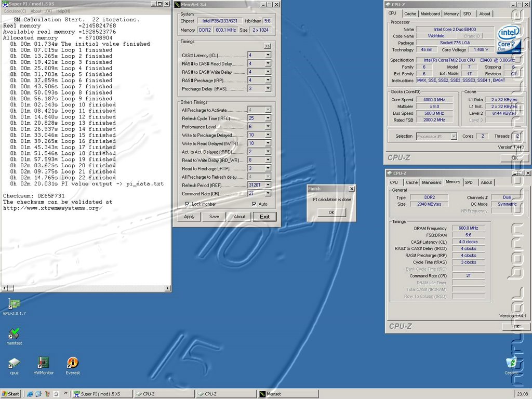Click Super PI horizontal scrollbar right arrow
Screen dimensions: 532x399
pyautogui.click(x=168, y=288)
